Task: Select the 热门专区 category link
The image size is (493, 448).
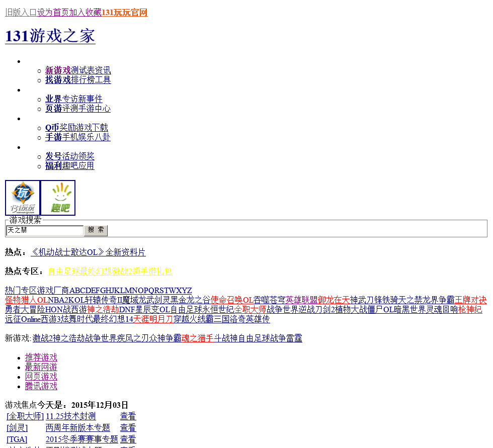Action: coord(21,290)
